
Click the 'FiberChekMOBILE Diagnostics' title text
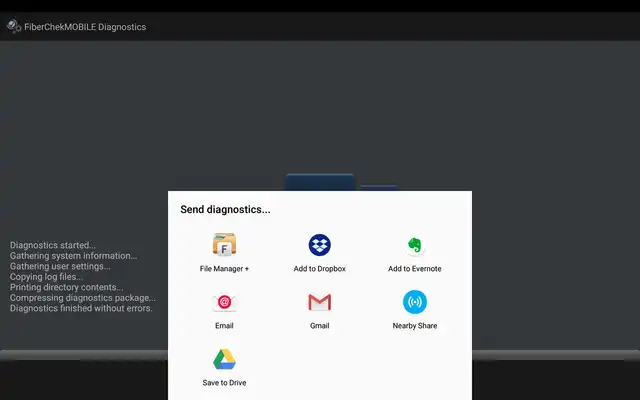pos(85,27)
